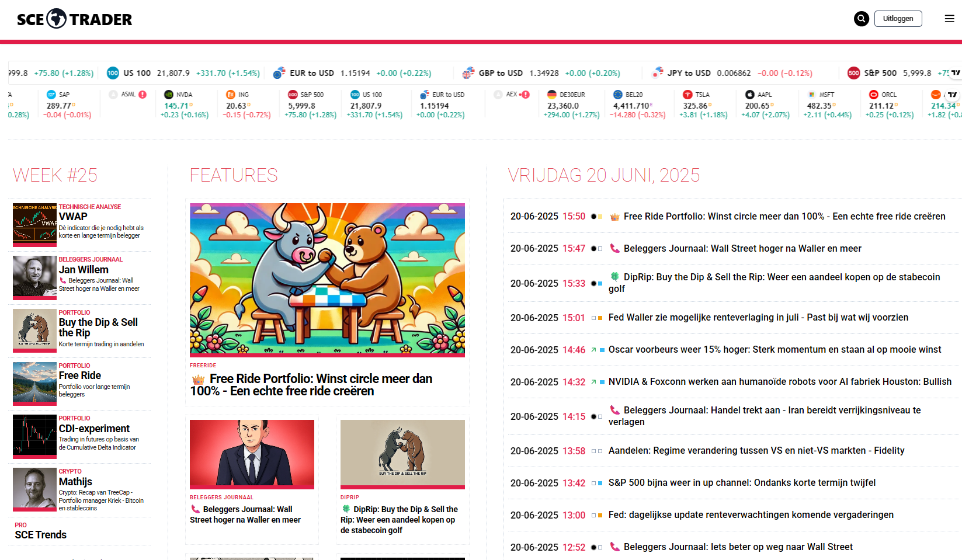Open 14:15 Handel trekt aan Iran article
The width and height of the screenshot is (962, 560).
tap(765, 416)
